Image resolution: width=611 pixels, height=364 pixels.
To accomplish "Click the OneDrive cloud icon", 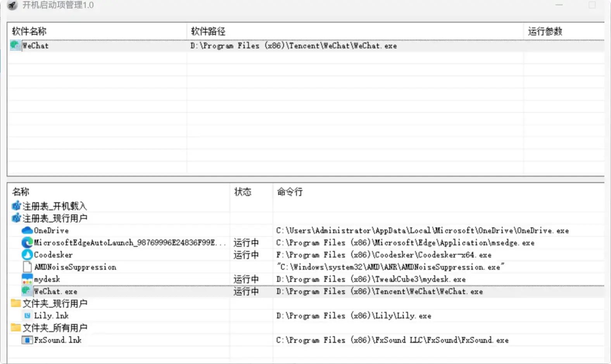I will coord(27,231).
